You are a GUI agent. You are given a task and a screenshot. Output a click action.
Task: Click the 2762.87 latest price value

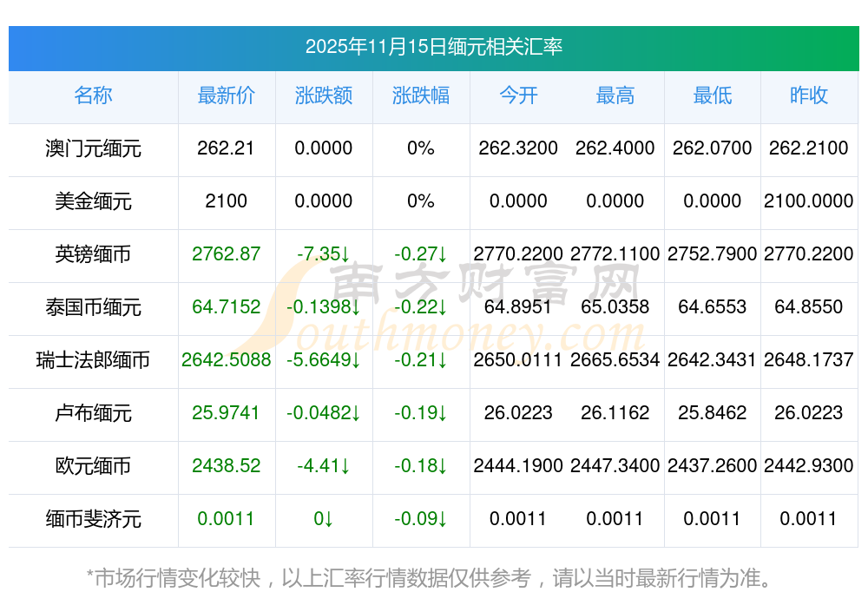(x=226, y=254)
